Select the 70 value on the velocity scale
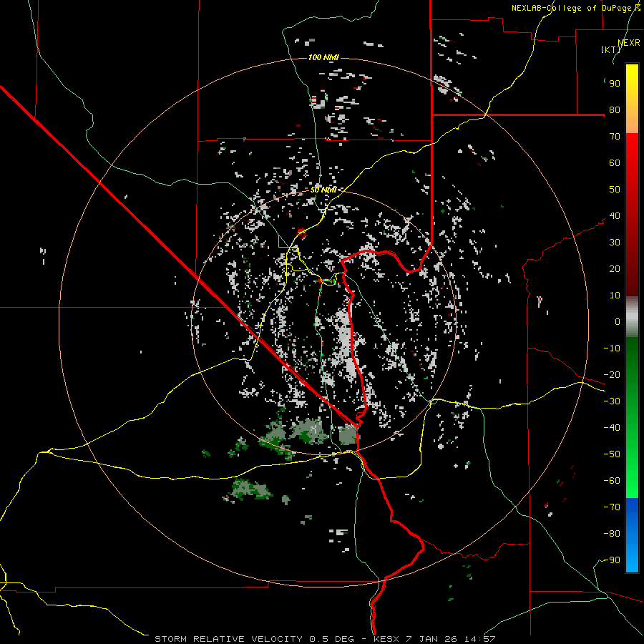The image size is (644, 644). [615, 137]
